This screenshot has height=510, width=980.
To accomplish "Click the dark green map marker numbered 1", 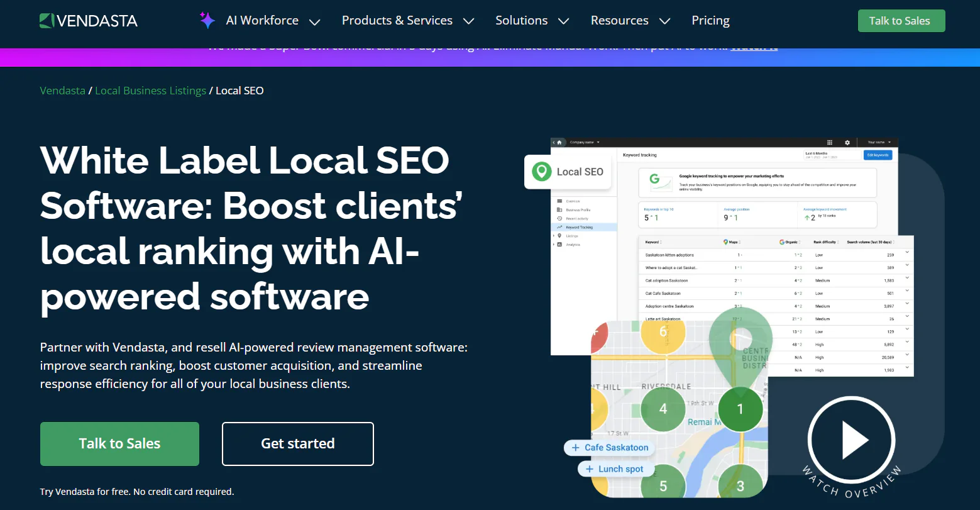I will pos(740,409).
